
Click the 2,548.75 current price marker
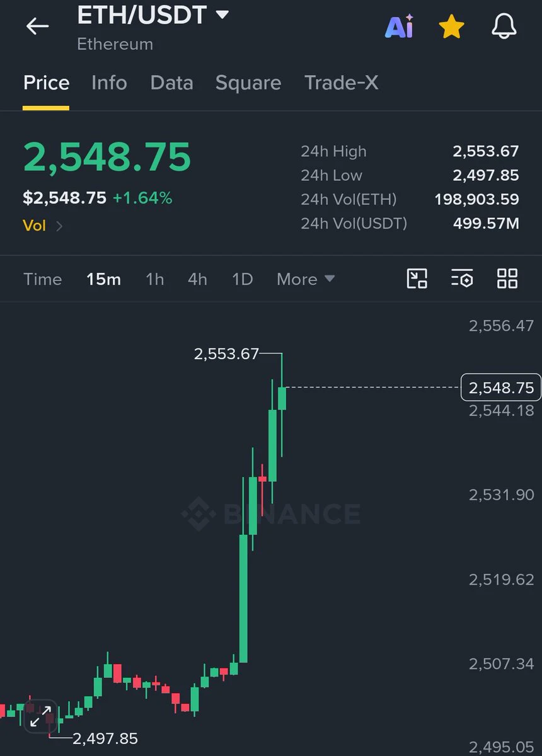[501, 387]
